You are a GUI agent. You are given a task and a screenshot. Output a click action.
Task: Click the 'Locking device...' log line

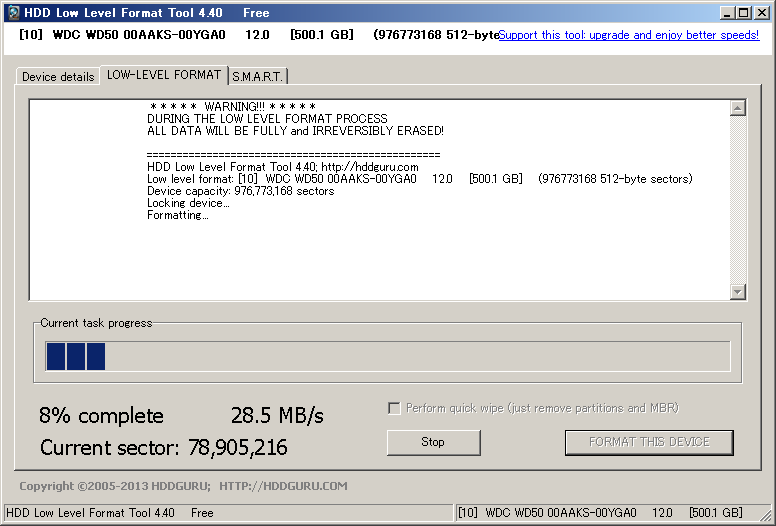point(188,203)
